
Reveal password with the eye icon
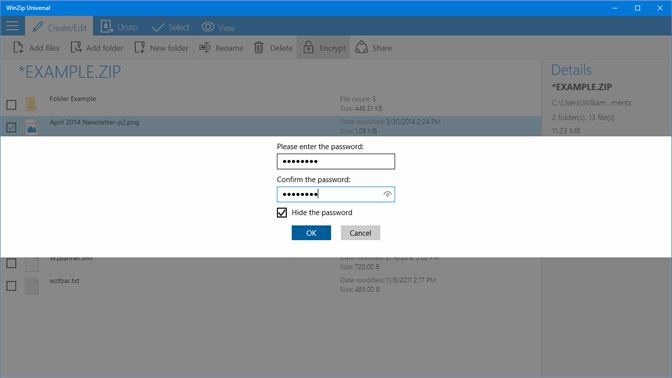pos(387,195)
